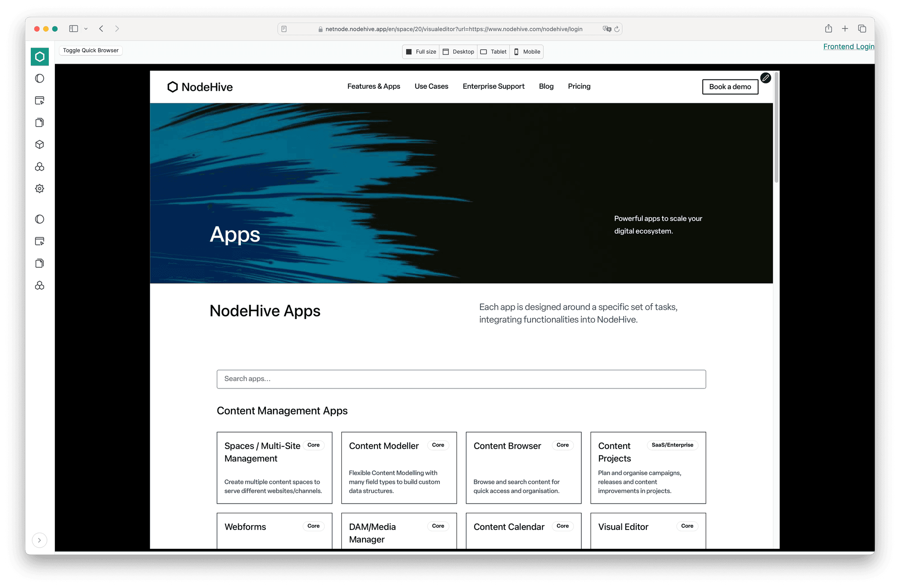
Task: Click the upper stacked-pages sidebar icon
Action: click(40, 123)
